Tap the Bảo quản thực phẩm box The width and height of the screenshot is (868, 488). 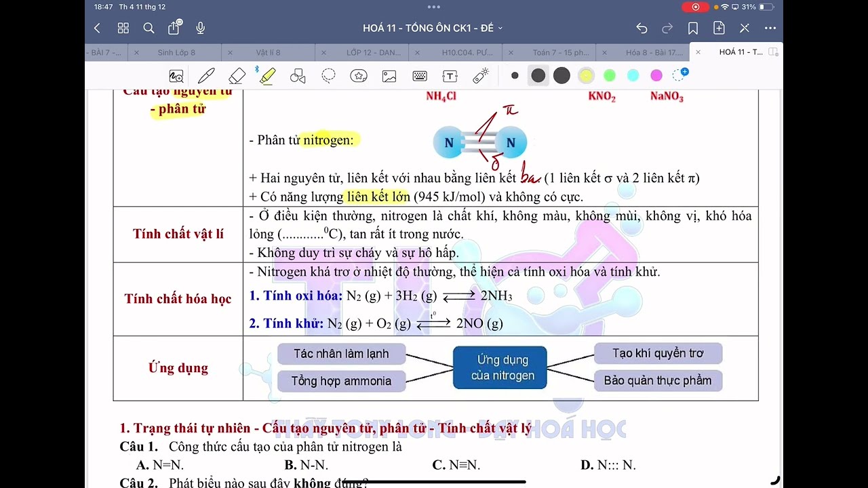[x=658, y=380]
